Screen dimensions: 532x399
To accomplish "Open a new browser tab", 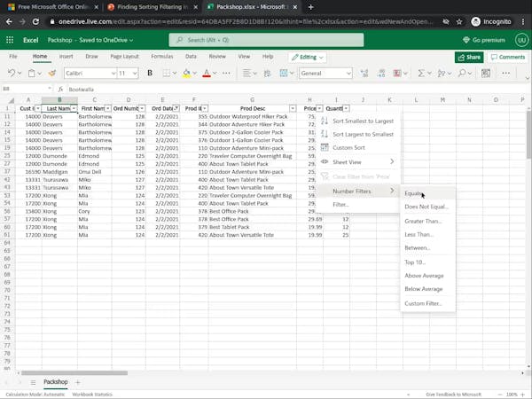I will point(310,7).
